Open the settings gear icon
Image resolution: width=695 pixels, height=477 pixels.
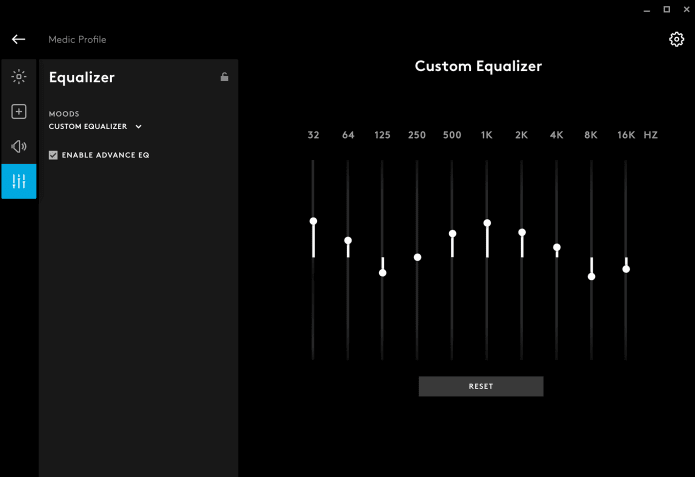point(676,39)
